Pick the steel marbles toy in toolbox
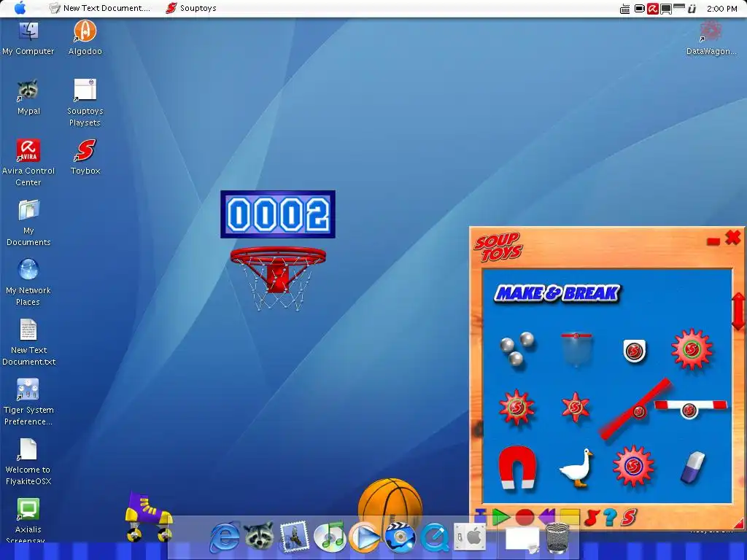The image size is (747, 560). click(x=517, y=349)
